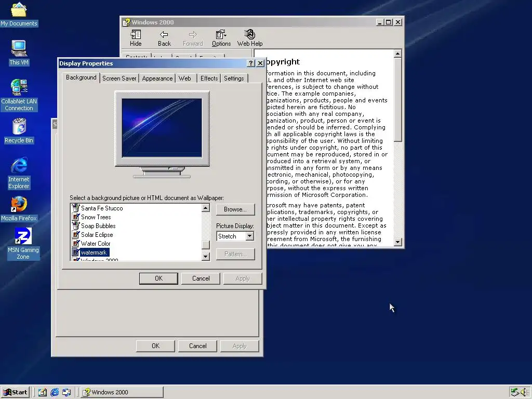The image size is (532, 399).
Task: Select Water Color wallpaper
Action: (x=96, y=243)
